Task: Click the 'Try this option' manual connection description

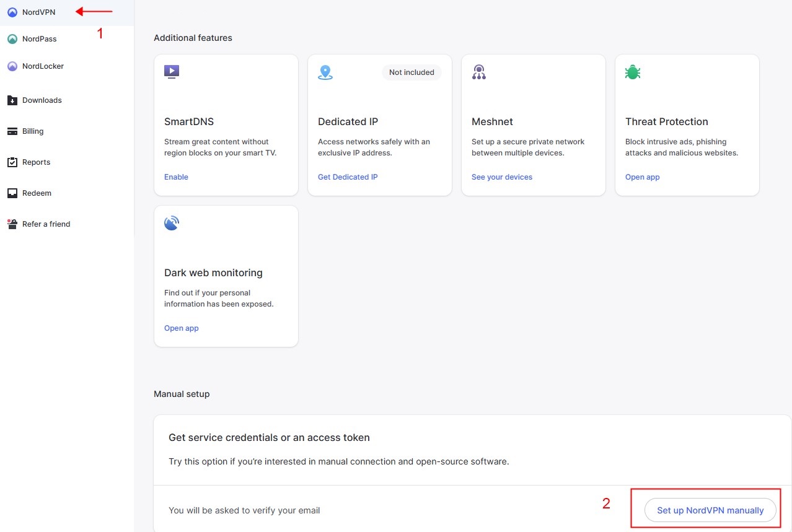Action: (338, 461)
